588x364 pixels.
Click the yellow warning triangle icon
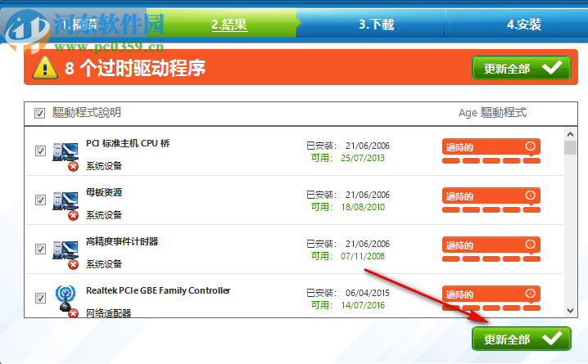[x=44, y=68]
